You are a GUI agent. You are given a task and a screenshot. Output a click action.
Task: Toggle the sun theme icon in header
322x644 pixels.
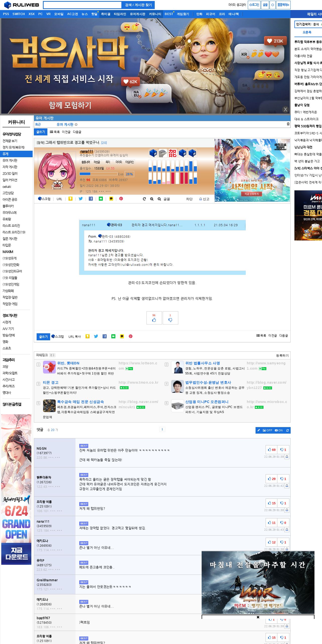coord(273,5)
